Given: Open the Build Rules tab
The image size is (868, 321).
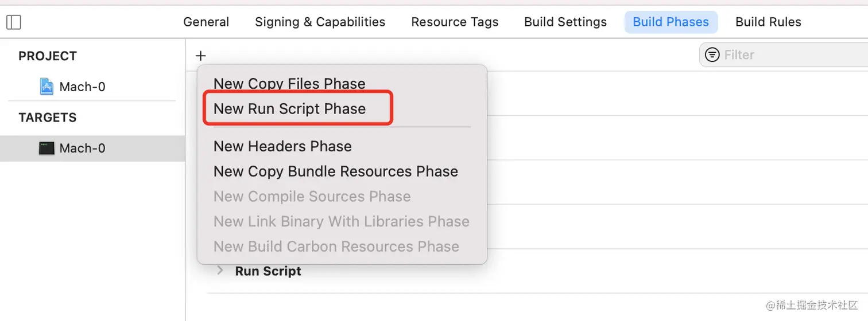Looking at the screenshot, I should (768, 22).
